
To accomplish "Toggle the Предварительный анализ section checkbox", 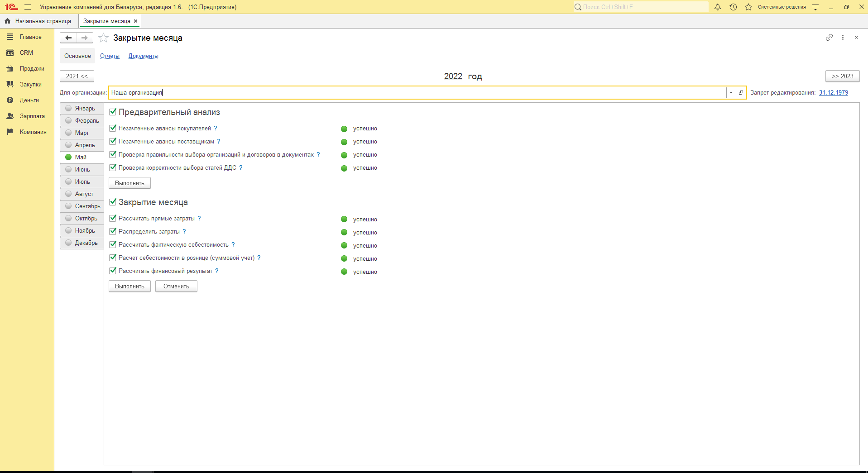I will 113,112.
